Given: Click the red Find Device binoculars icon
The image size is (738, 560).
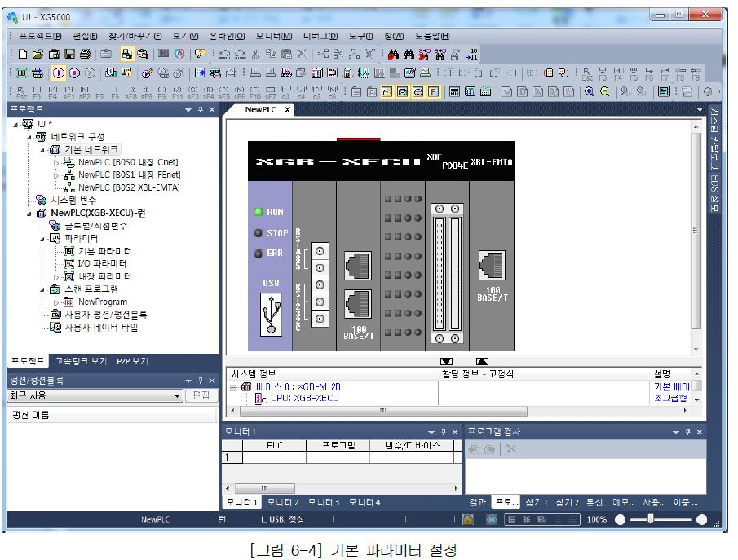Looking at the screenshot, I should [394, 54].
